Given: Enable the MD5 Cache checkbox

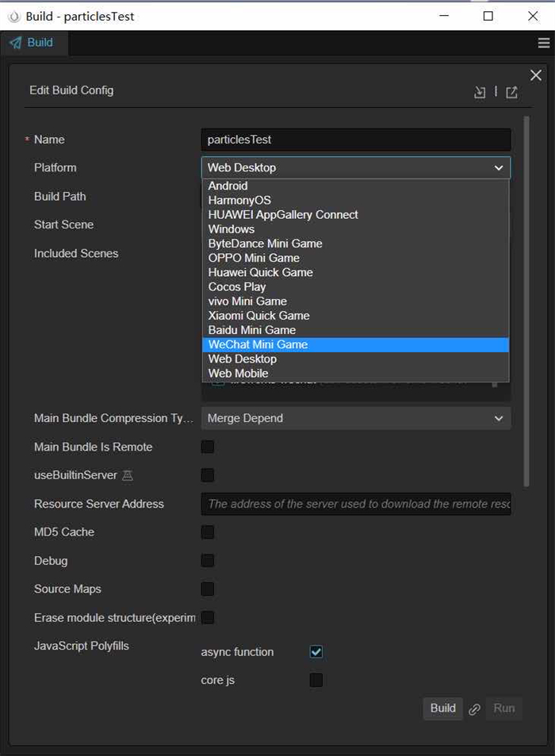Looking at the screenshot, I should (x=208, y=532).
